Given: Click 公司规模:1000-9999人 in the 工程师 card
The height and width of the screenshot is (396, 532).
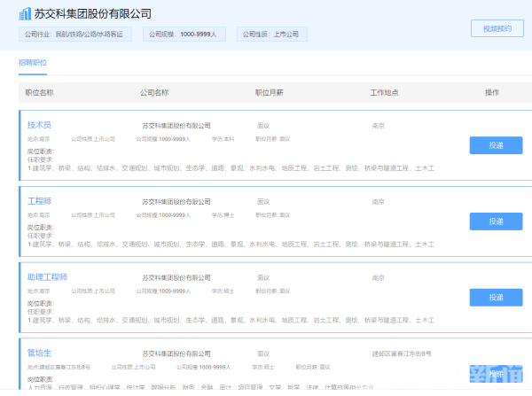Looking at the screenshot, I should click(x=163, y=215).
